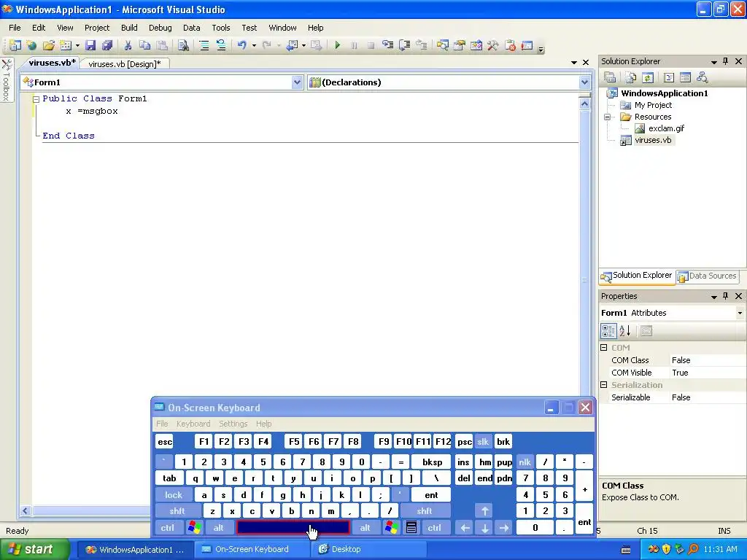Click the space bar on On-Screen Keyboard
The width and height of the screenshot is (747, 560).
click(x=293, y=528)
